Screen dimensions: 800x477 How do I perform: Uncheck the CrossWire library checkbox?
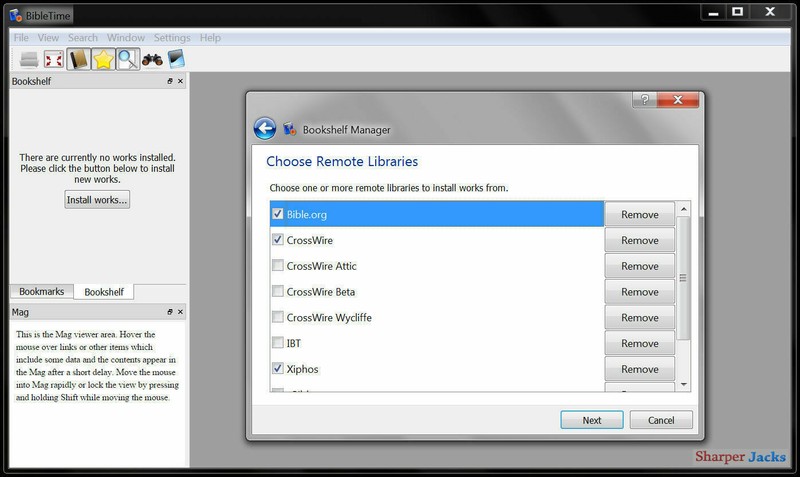point(278,239)
